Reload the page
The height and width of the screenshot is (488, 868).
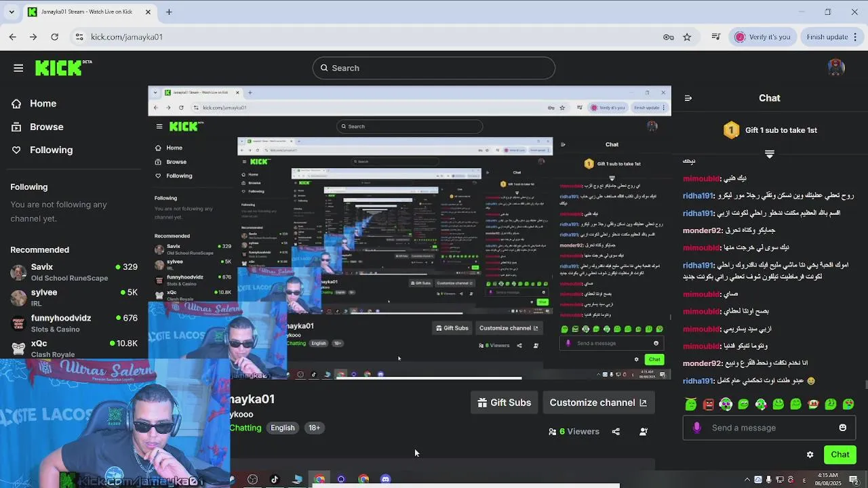click(54, 37)
